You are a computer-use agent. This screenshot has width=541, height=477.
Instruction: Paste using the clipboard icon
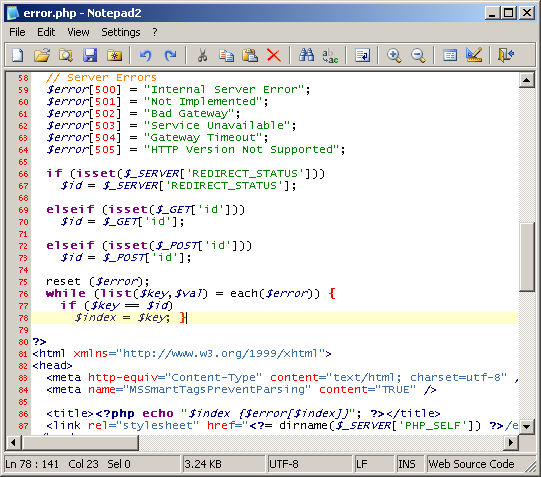[x=250, y=55]
